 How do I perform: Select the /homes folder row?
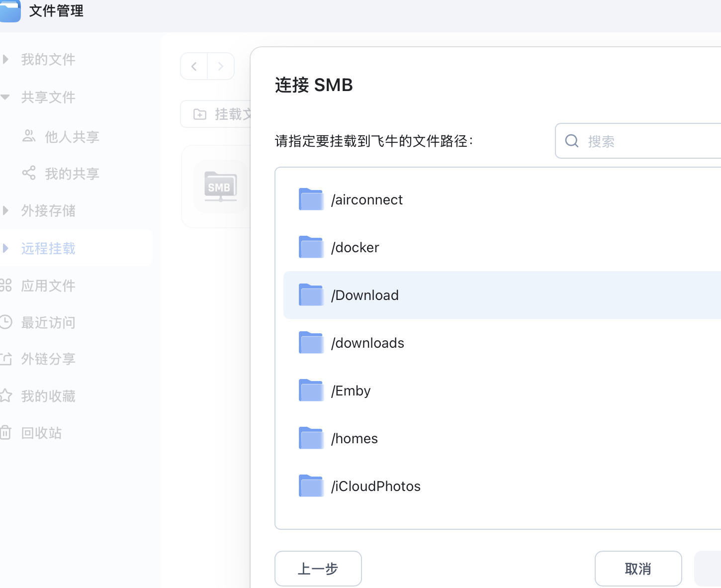point(502,438)
